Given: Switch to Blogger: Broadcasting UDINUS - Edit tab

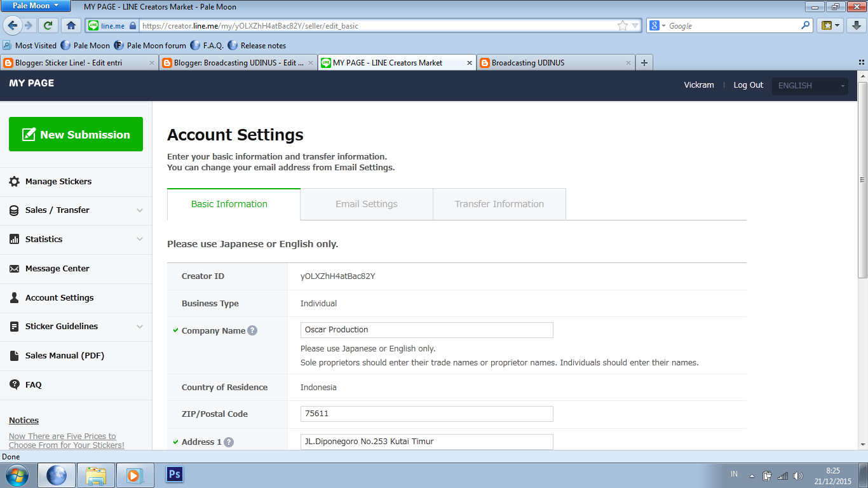Looking at the screenshot, I should tap(238, 63).
